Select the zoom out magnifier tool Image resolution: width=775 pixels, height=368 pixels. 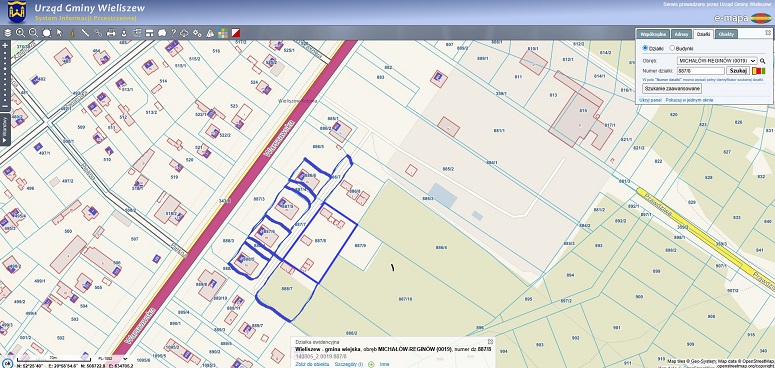click(33, 33)
